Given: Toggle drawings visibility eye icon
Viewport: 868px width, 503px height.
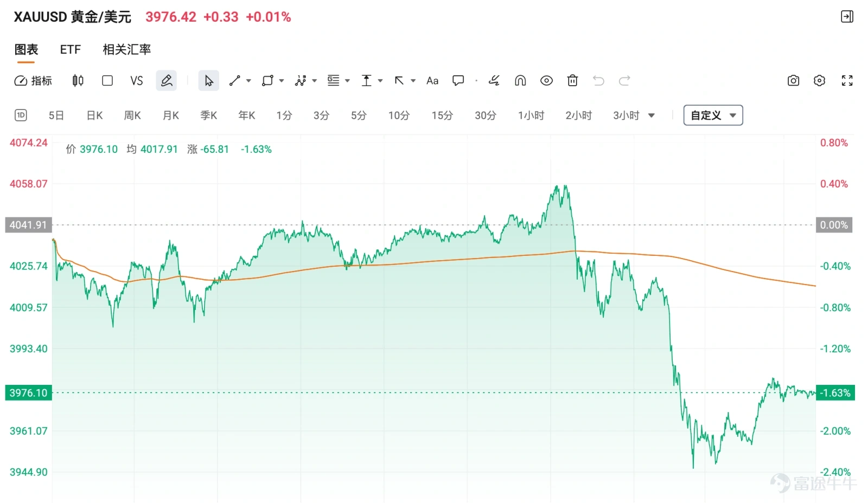Looking at the screenshot, I should tap(546, 81).
